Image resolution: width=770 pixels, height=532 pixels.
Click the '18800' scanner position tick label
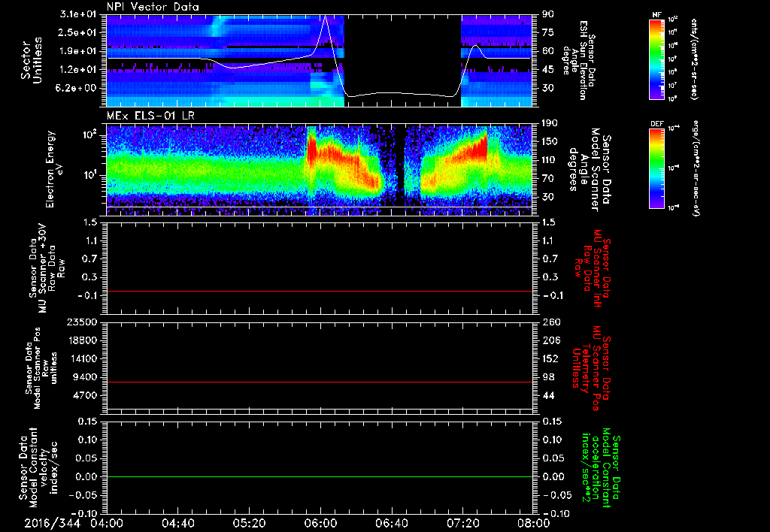click(83, 340)
